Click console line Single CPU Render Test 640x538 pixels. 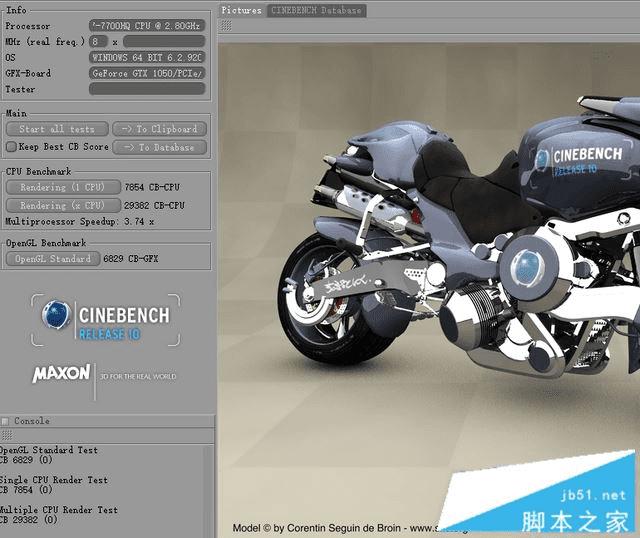coord(53,480)
